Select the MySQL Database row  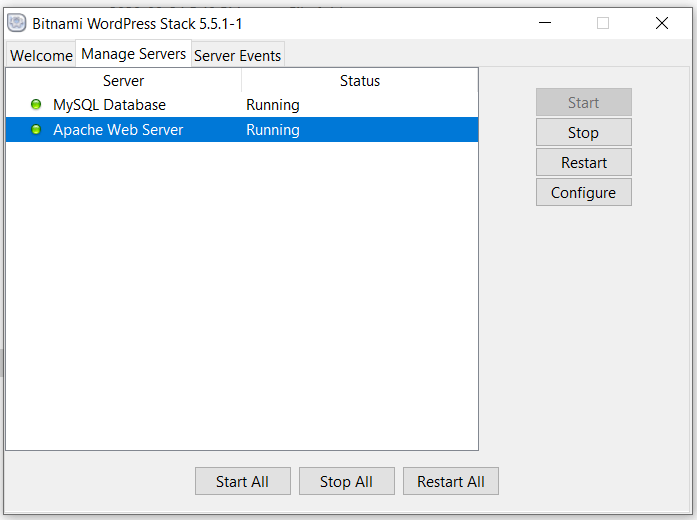tap(242, 105)
